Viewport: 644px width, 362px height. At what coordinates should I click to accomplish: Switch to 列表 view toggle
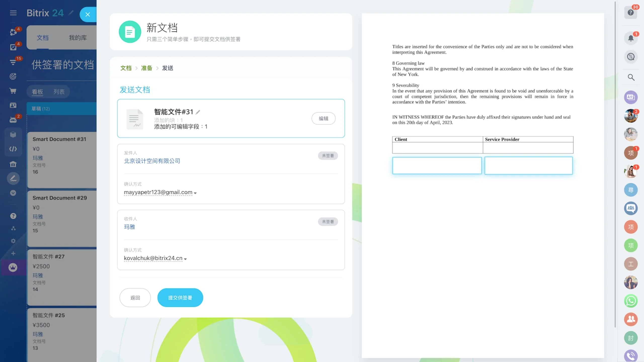59,92
